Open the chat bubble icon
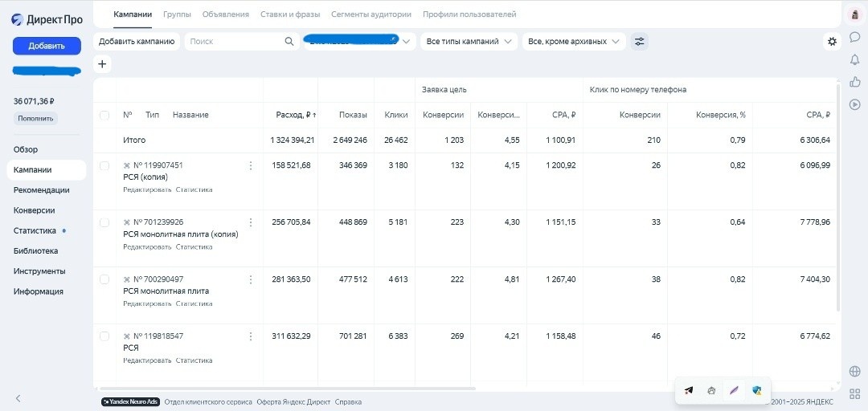This screenshot has width=868, height=411. pyautogui.click(x=854, y=37)
